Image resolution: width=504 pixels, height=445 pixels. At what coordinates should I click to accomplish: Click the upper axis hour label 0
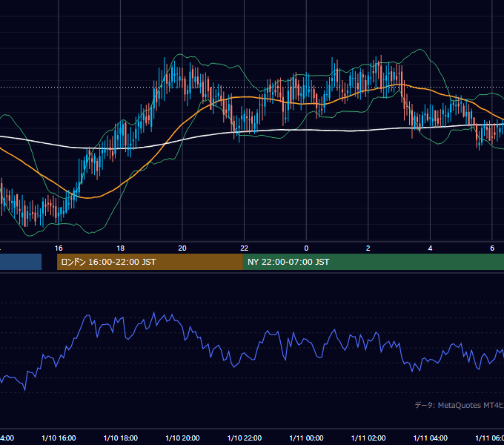tap(306, 248)
